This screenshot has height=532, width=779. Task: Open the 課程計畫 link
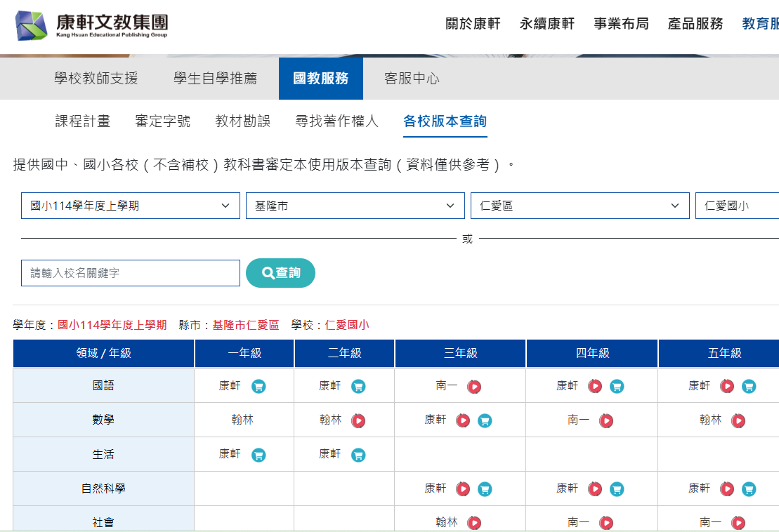[x=83, y=121]
